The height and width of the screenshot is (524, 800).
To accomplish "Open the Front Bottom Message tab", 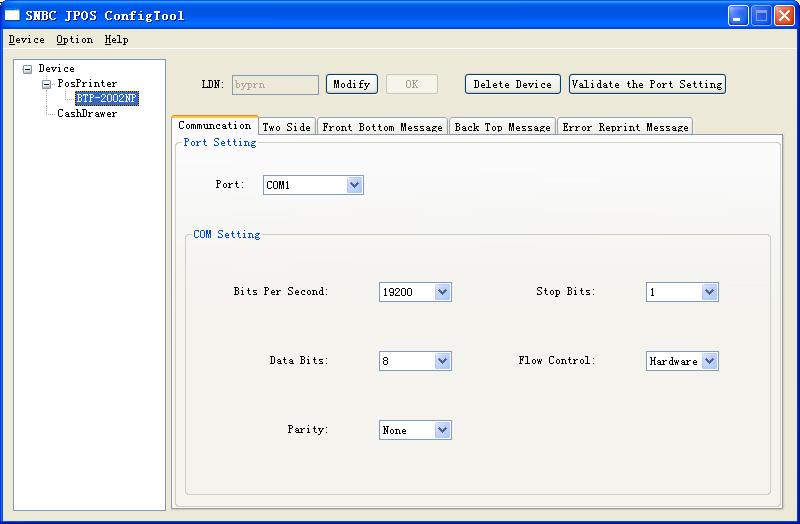I will pos(382,127).
